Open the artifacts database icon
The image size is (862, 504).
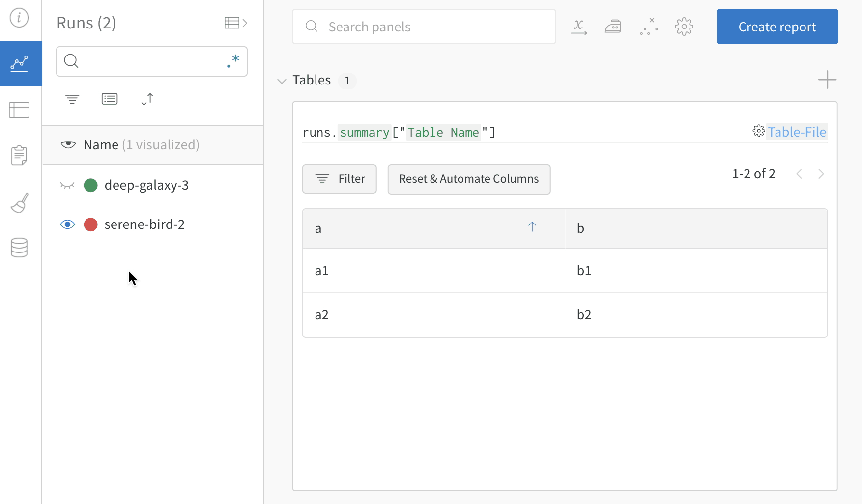pos(19,248)
